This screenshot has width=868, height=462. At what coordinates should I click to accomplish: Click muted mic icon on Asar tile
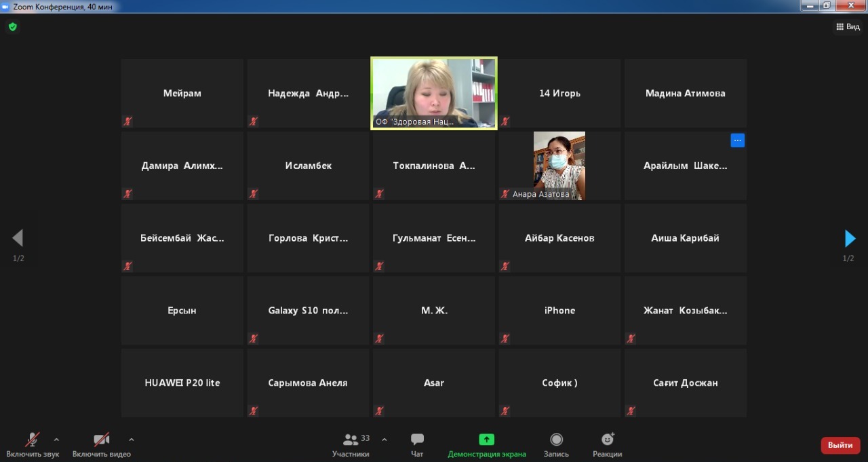[x=379, y=410]
